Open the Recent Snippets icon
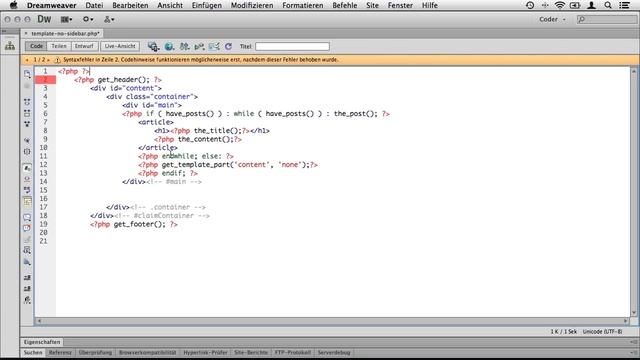The width and height of the screenshot is (640, 360). click(x=27, y=250)
